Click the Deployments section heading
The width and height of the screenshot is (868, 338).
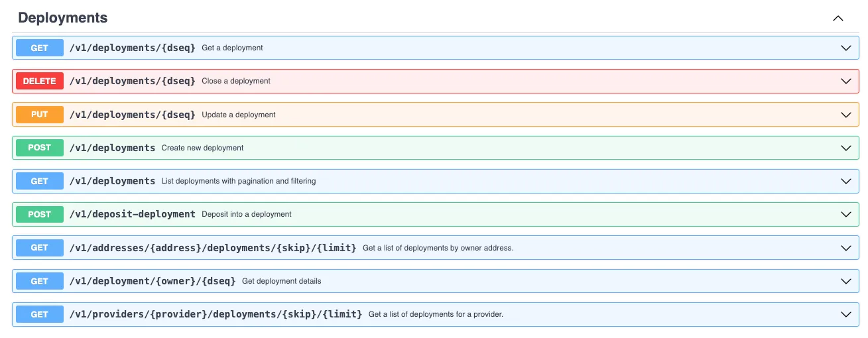tap(63, 18)
